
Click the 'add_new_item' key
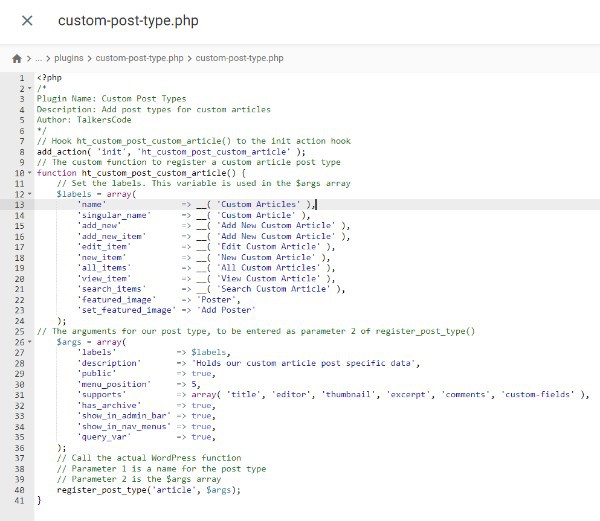tap(112, 236)
